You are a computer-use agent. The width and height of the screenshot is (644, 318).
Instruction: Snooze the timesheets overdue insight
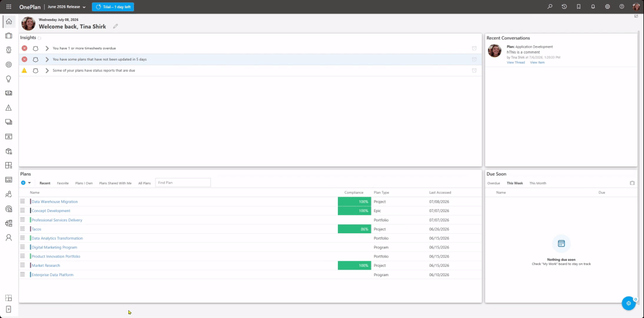pyautogui.click(x=474, y=48)
